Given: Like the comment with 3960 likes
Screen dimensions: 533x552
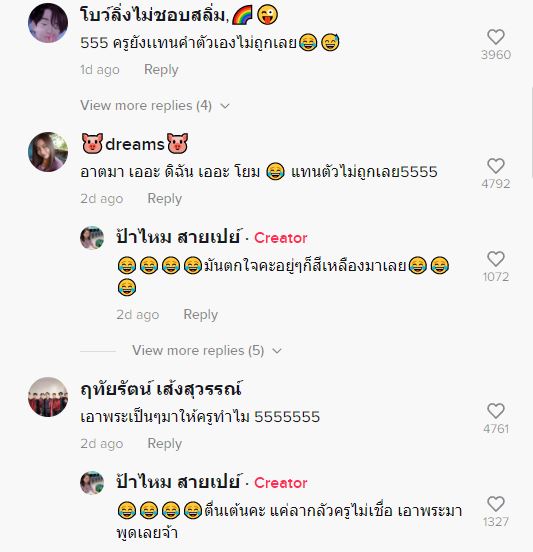Looking at the screenshot, I should 496,37.
